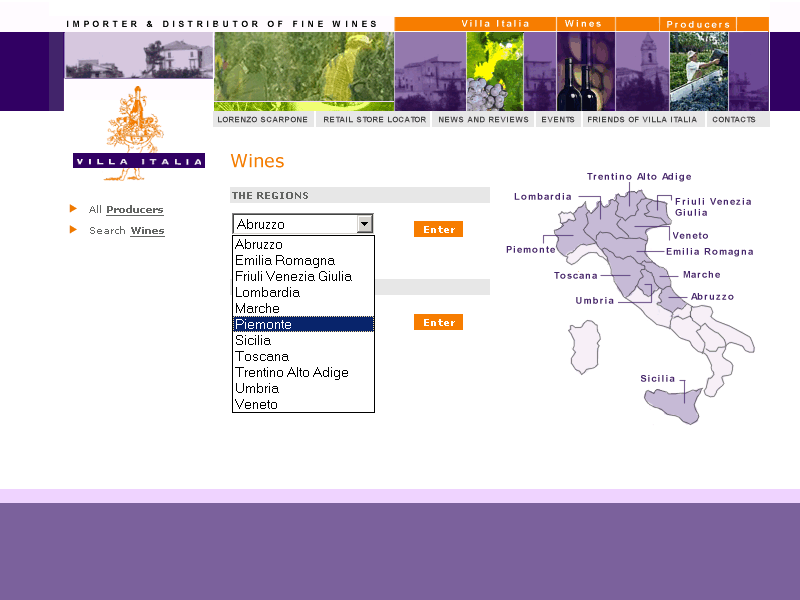The image size is (800, 600).
Task: Choose Trentino Alto Adige option
Action: (303, 372)
